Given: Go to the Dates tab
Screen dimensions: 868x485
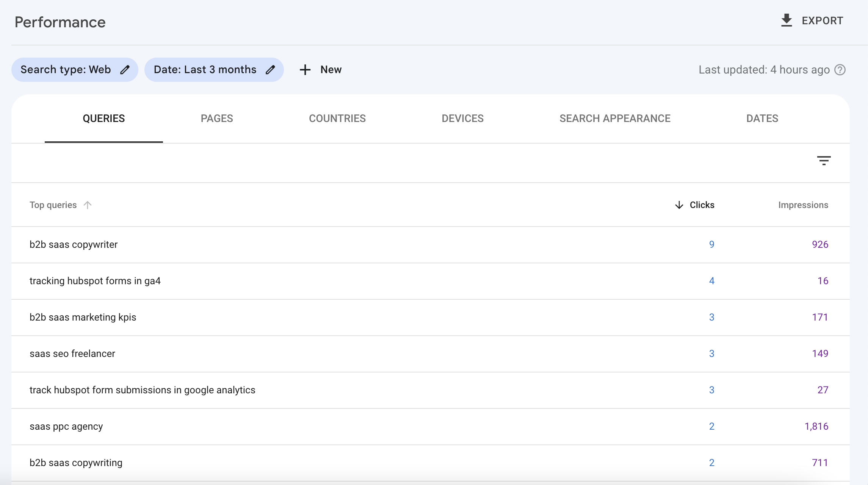Looking at the screenshot, I should pyautogui.click(x=762, y=119).
